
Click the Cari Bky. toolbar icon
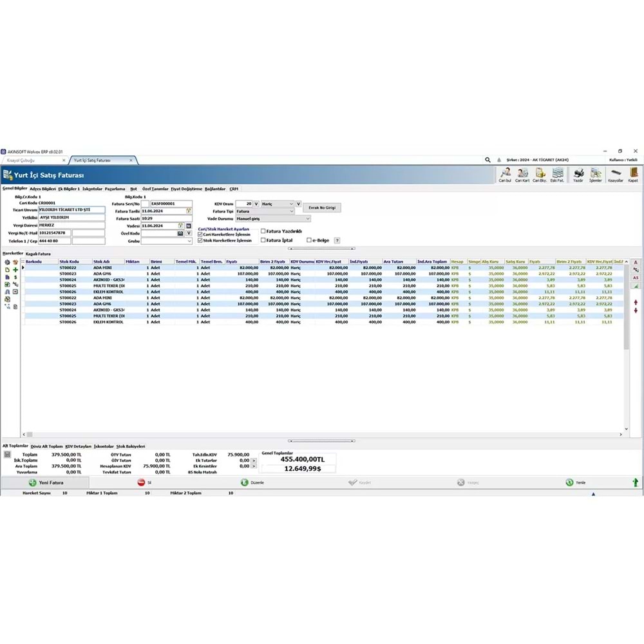click(540, 175)
